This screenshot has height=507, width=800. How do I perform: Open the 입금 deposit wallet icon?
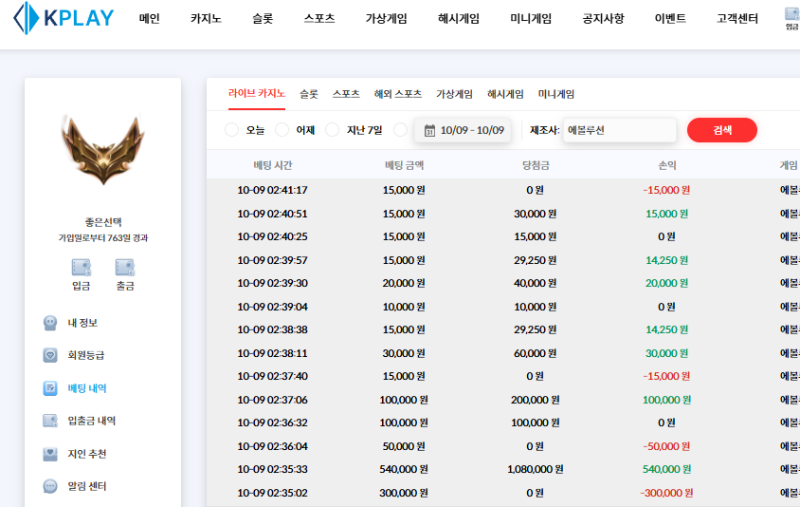click(x=81, y=268)
